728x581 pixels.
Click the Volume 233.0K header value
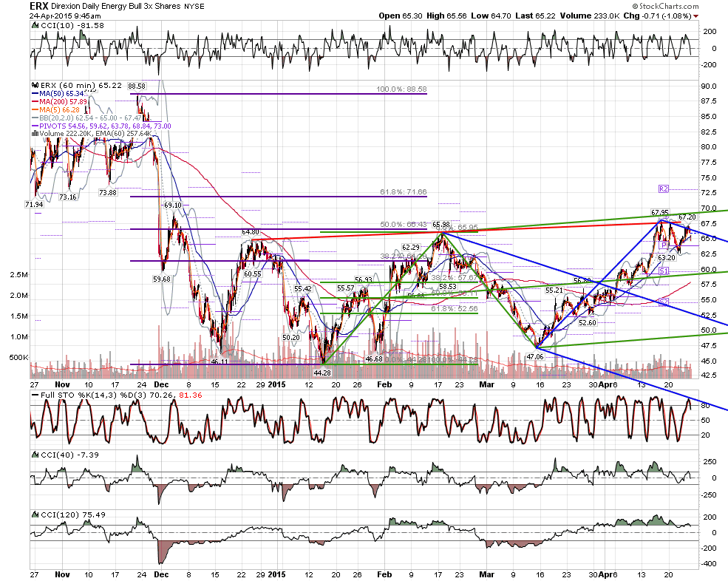[590, 16]
